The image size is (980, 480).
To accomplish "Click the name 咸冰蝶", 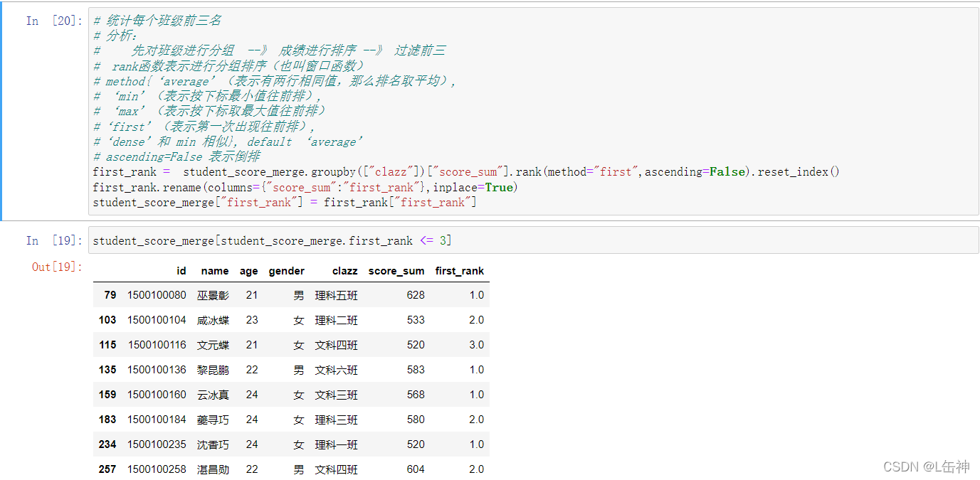I will [x=214, y=320].
